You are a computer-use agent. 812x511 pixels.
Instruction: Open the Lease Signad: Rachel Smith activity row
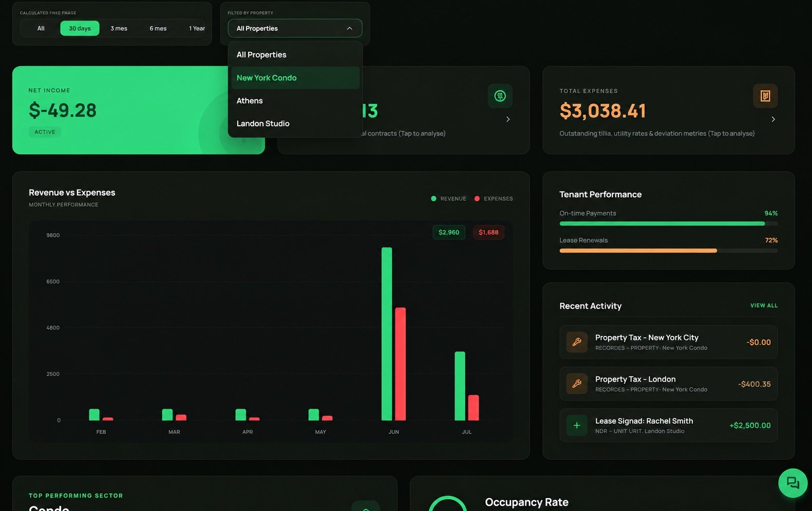(x=668, y=425)
